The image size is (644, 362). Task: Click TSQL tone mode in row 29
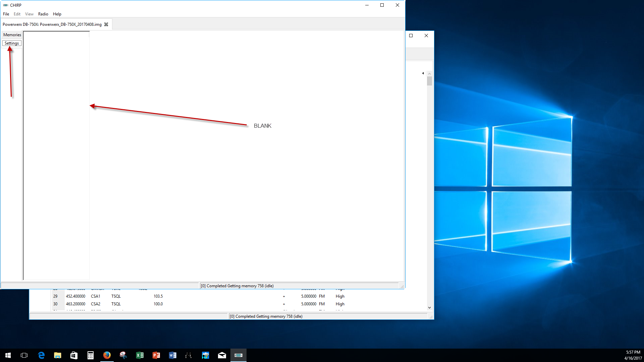(116, 296)
